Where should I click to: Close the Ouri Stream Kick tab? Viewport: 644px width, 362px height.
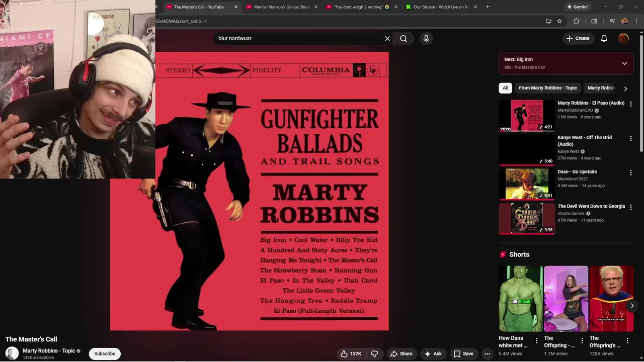476,7
